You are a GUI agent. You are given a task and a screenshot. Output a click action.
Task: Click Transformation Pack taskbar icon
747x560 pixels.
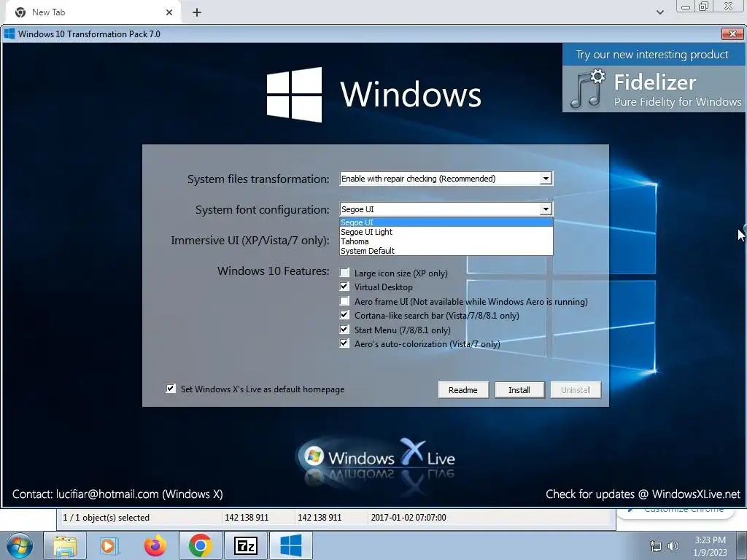point(290,545)
